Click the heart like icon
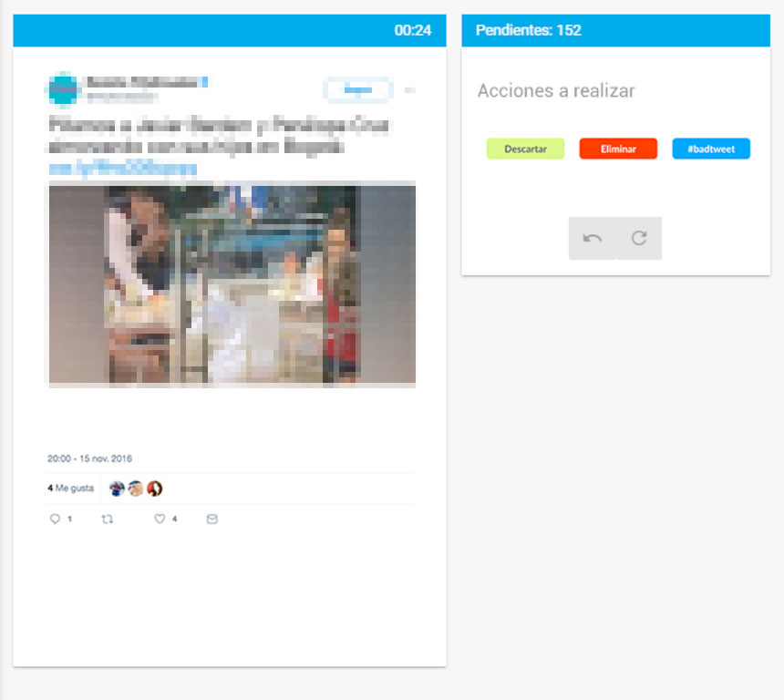Screen dimensions: 784x700 coord(160,519)
